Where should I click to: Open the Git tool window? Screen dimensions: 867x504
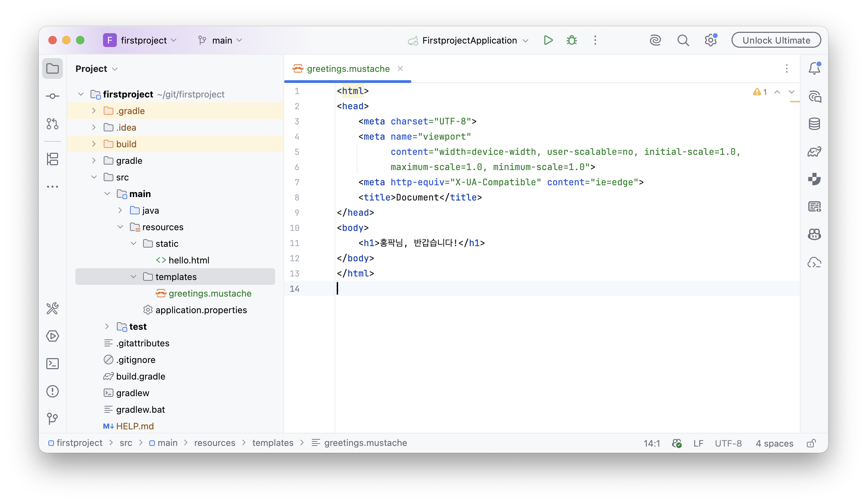click(x=53, y=419)
